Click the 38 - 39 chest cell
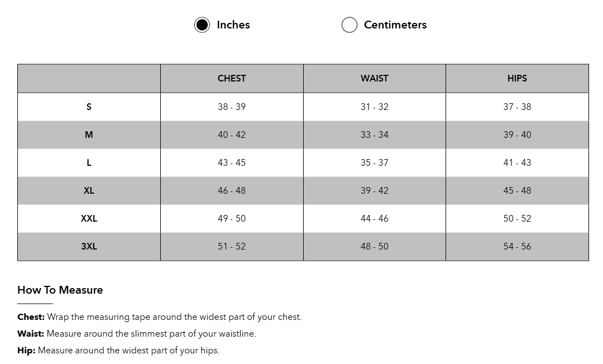Screen dimensions: 603x364 pyautogui.click(x=232, y=107)
